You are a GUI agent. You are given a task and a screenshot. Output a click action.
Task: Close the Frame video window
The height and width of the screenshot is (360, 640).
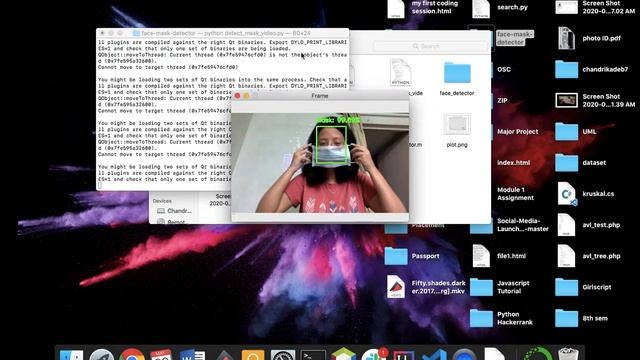[238, 96]
